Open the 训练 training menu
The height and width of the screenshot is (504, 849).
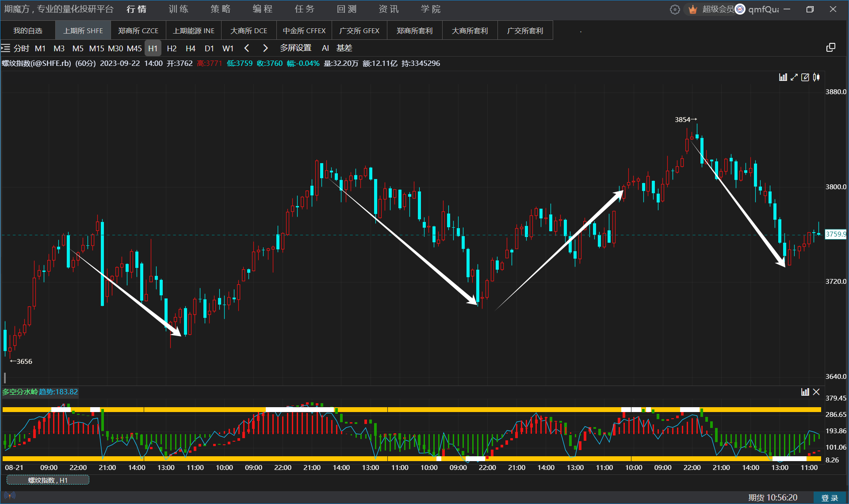[178, 9]
